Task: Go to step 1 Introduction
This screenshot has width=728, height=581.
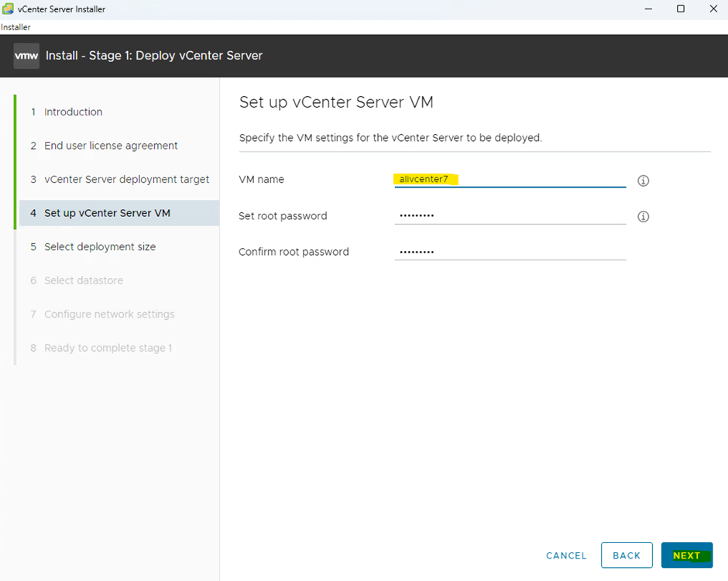Action: pos(73,112)
